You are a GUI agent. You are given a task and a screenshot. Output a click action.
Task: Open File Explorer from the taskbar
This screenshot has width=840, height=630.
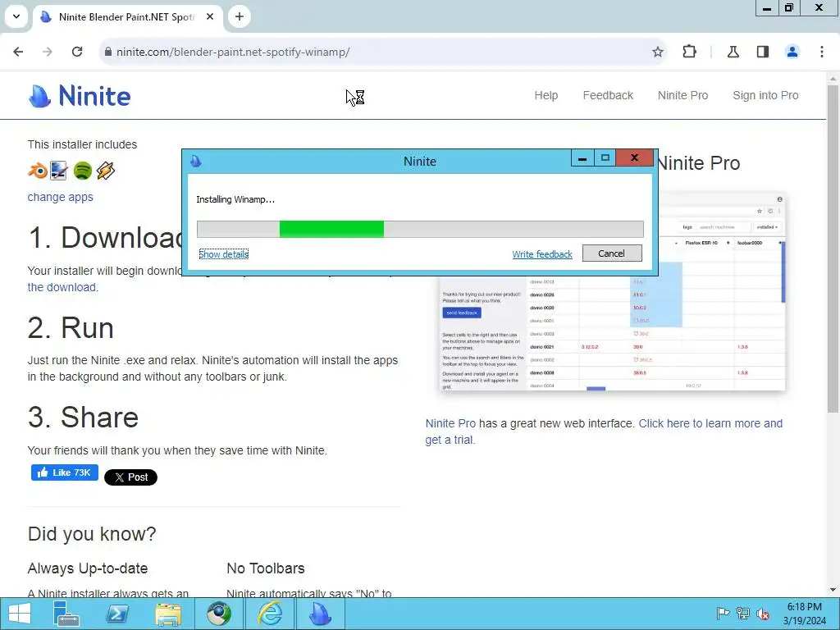point(167,614)
